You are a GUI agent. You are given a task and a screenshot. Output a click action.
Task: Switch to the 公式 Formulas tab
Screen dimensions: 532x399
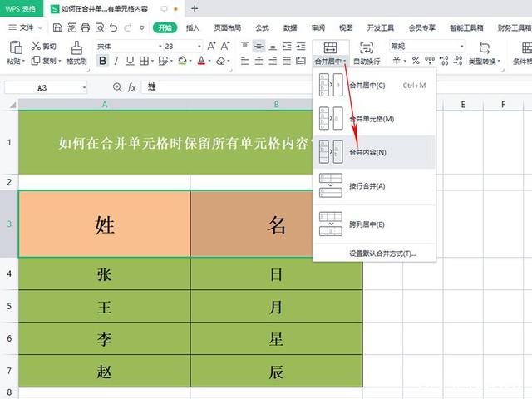tap(263, 27)
